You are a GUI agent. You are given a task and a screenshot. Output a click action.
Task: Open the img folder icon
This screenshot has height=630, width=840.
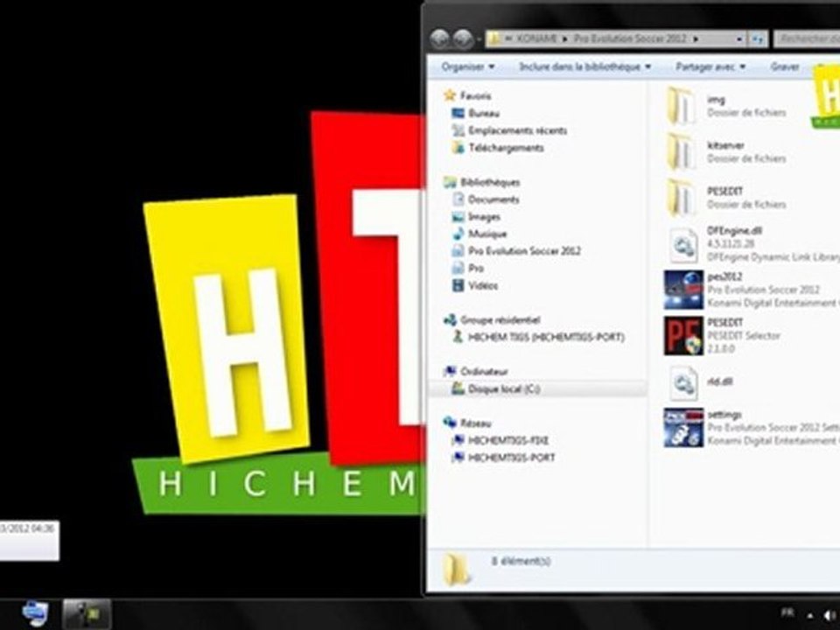click(x=682, y=106)
